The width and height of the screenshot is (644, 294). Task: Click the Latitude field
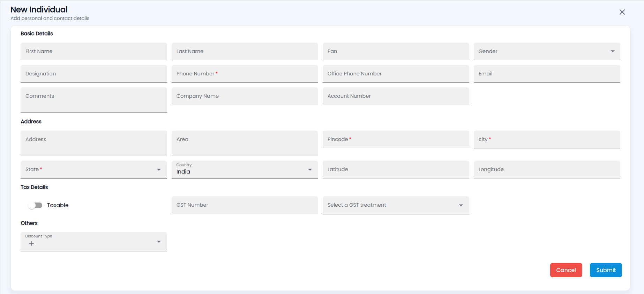click(396, 169)
